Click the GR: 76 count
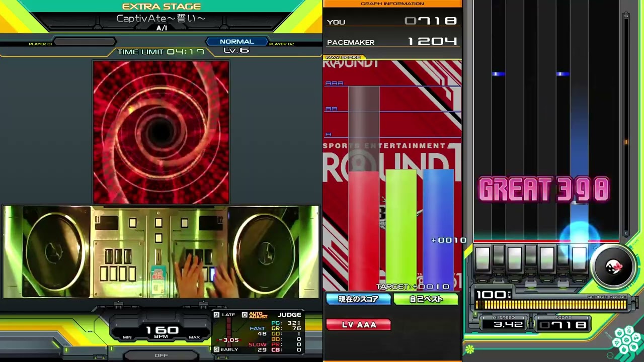 point(286,329)
